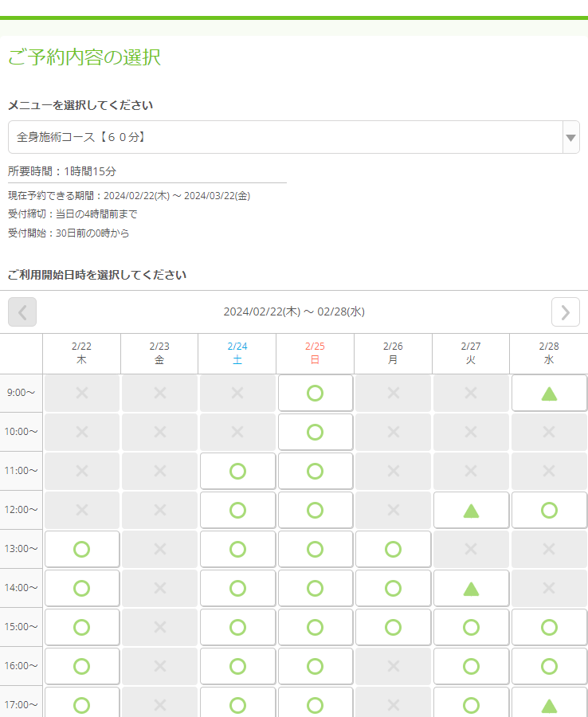Click the 2/25 Sunday column header
Screen dimensions: 588x717
315,353
